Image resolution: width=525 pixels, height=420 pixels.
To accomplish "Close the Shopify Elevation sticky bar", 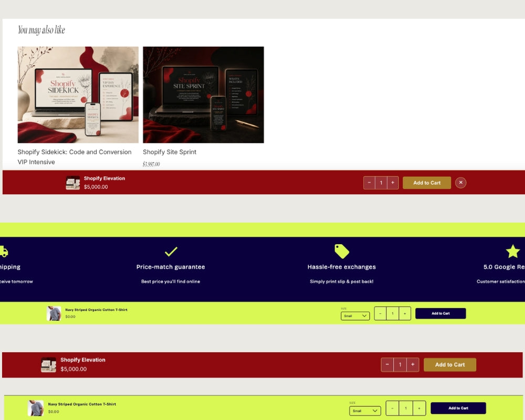I will pos(461,183).
